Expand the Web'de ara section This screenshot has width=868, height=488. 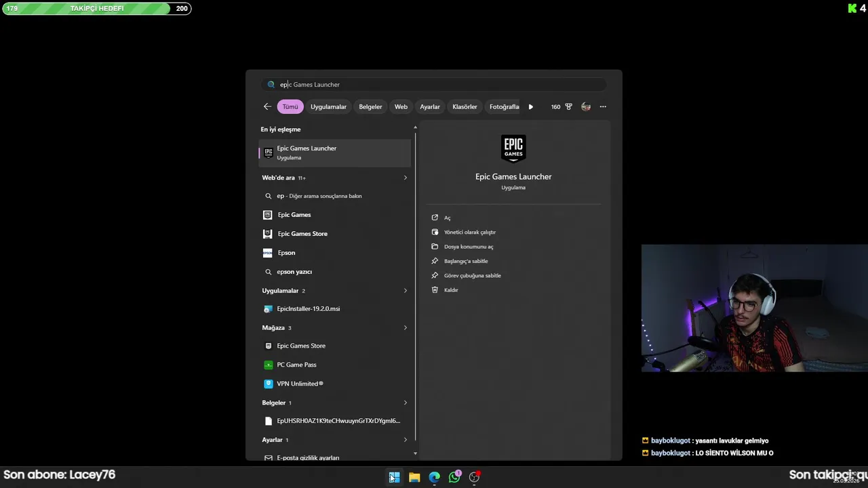point(406,178)
